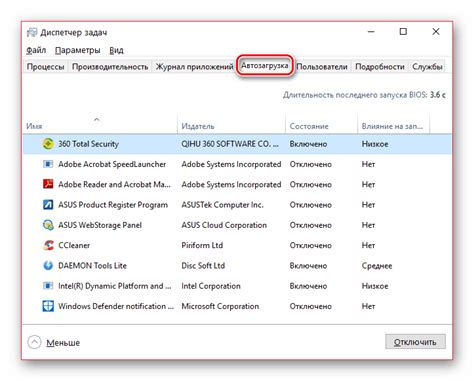Select the CCleaner entry name
The image size is (474, 381).
click(74, 245)
